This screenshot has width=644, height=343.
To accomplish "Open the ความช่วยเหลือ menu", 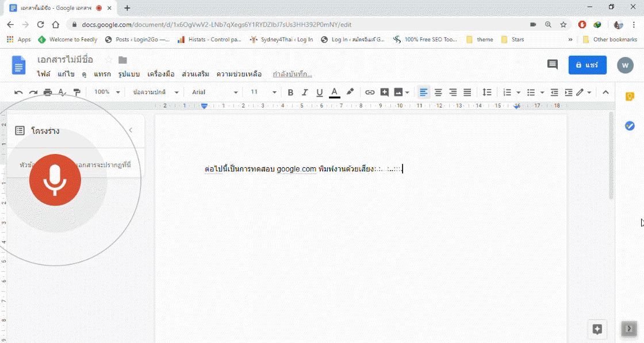I will 239,74.
